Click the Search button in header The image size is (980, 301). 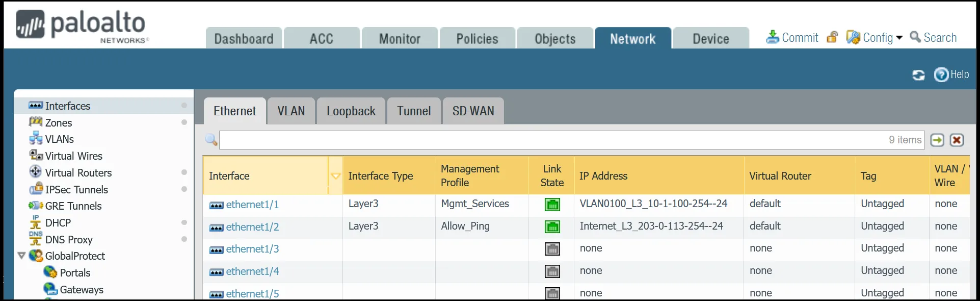933,37
